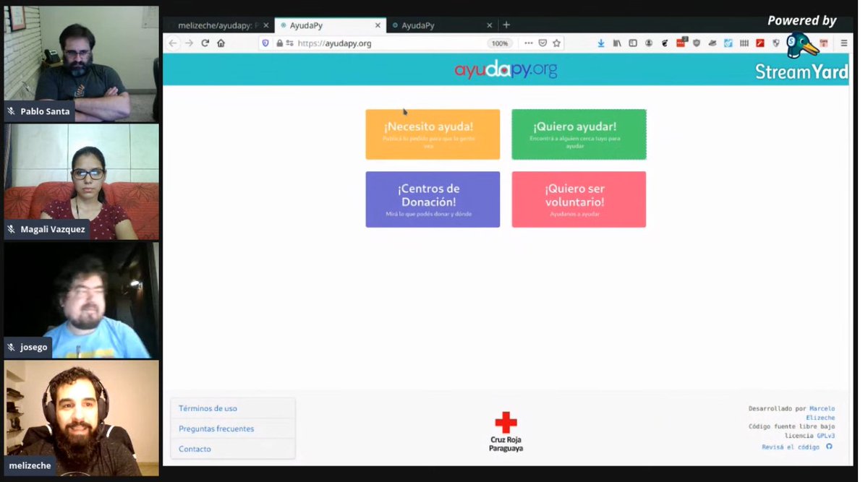Click the 100% zoom level indicator
The width and height of the screenshot is (868, 482).
pos(500,43)
